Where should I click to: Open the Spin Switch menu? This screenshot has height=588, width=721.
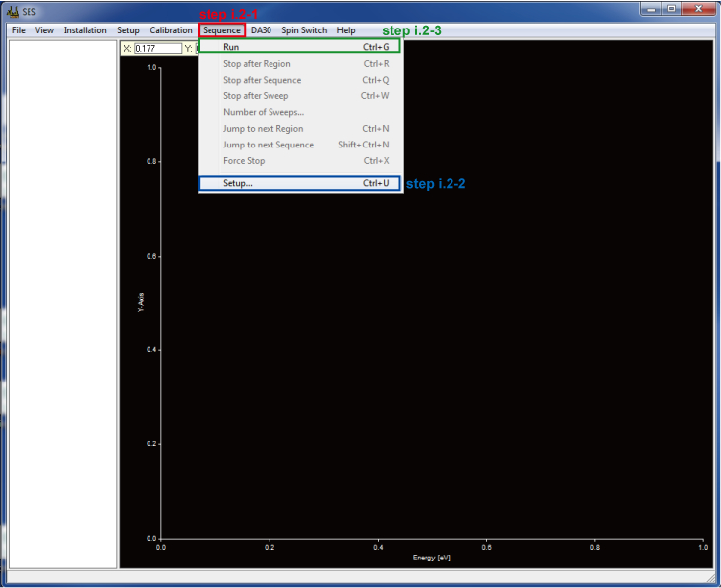[x=304, y=30]
